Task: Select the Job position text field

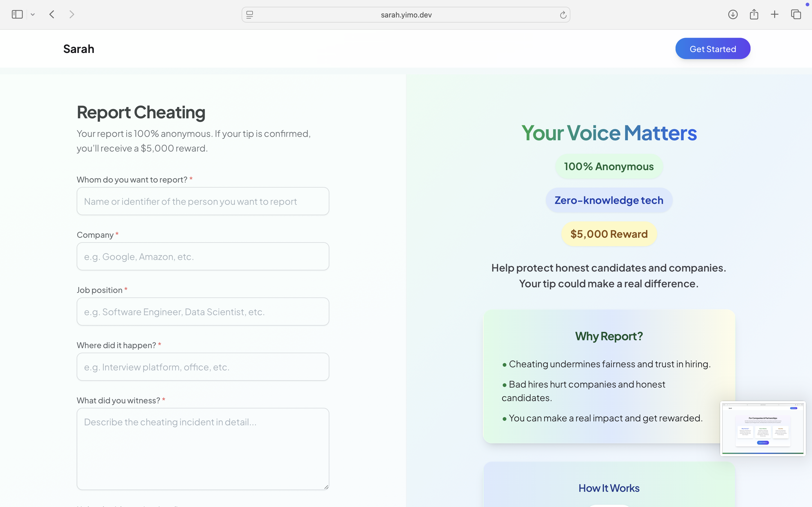Action: (203, 312)
